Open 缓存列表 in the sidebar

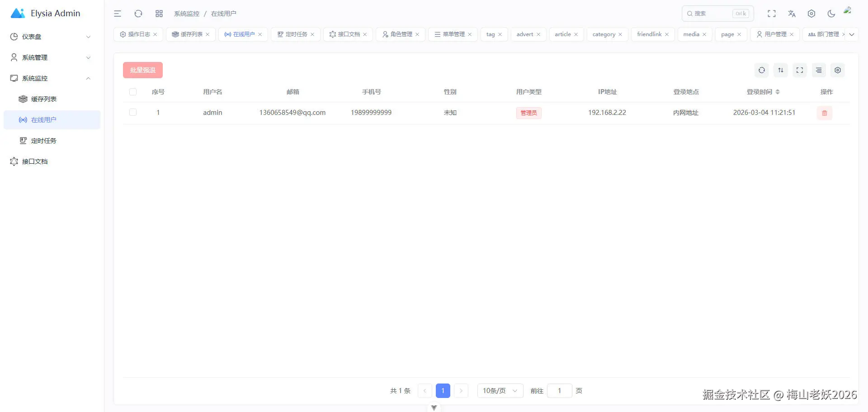pyautogui.click(x=52, y=99)
